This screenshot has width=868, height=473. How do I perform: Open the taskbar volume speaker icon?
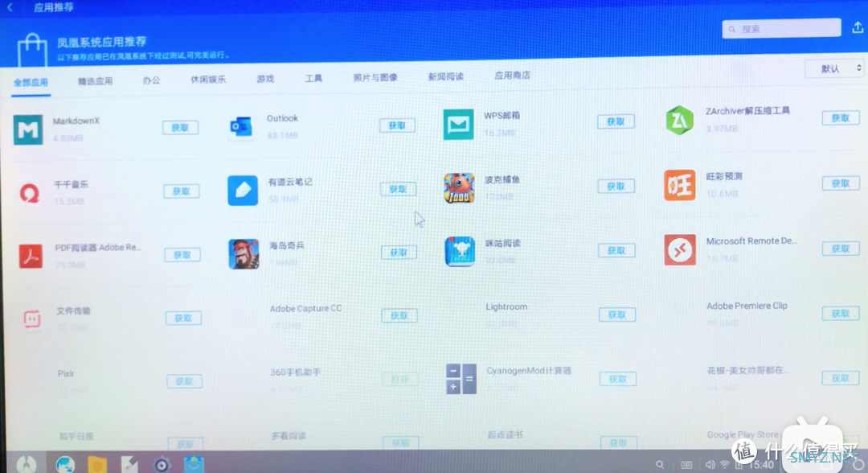tap(710, 465)
